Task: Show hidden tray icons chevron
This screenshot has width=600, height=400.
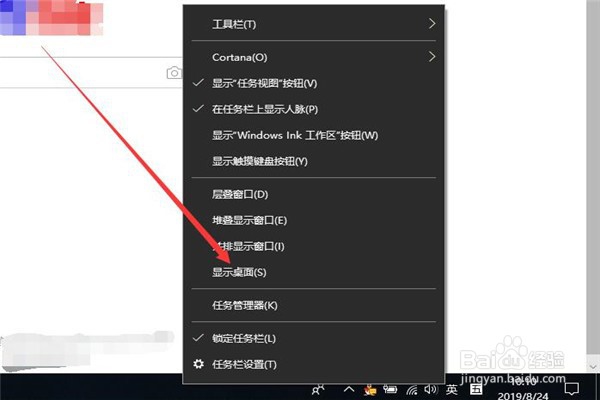Action: pos(349,390)
